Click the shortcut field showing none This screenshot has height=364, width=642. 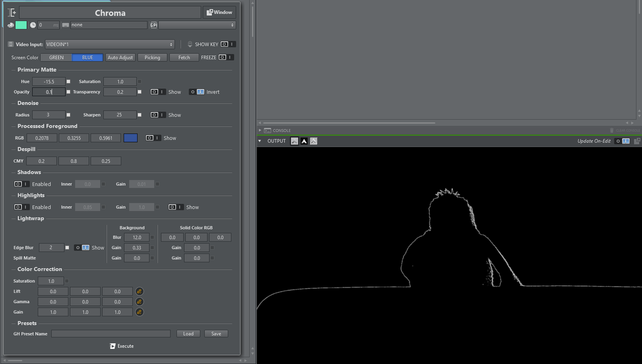109,25
